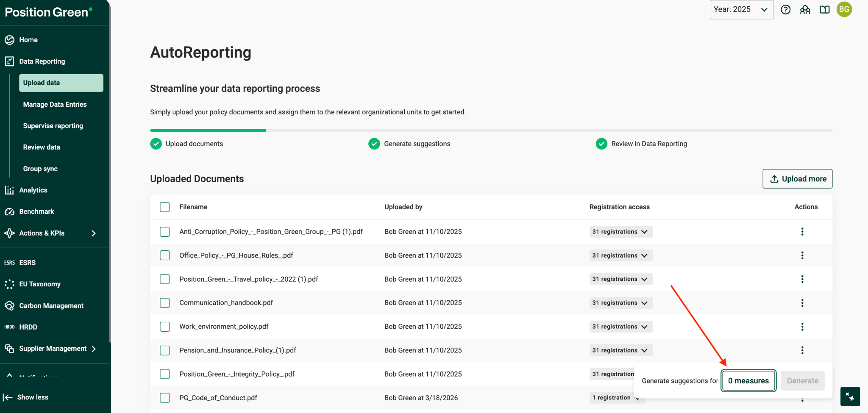Click the Upload documents step
The height and width of the screenshot is (413, 868).
pyautogui.click(x=186, y=144)
